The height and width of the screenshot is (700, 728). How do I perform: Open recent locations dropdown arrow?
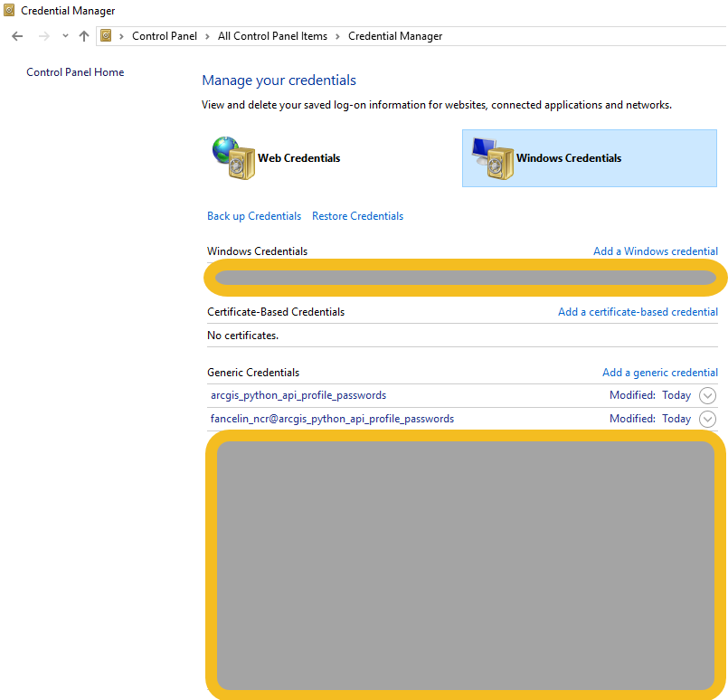65,36
